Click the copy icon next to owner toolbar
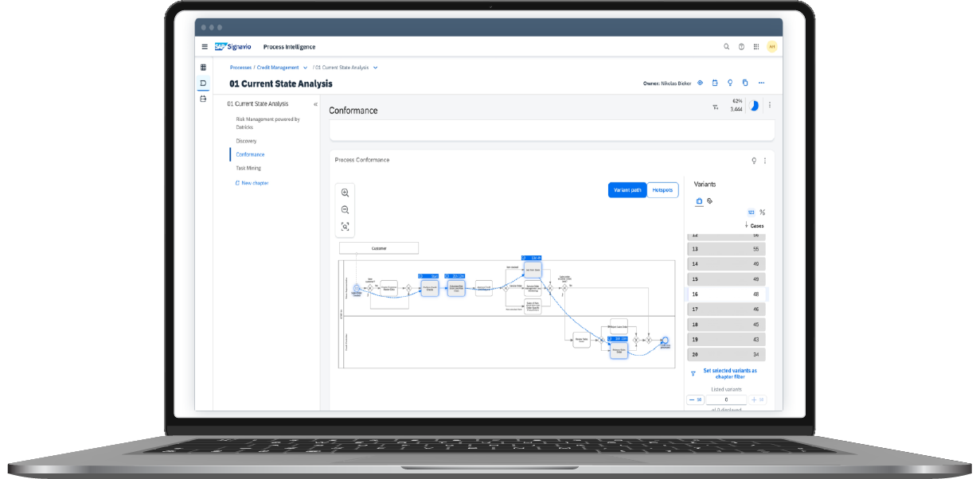This screenshot has width=980, height=479. (745, 83)
